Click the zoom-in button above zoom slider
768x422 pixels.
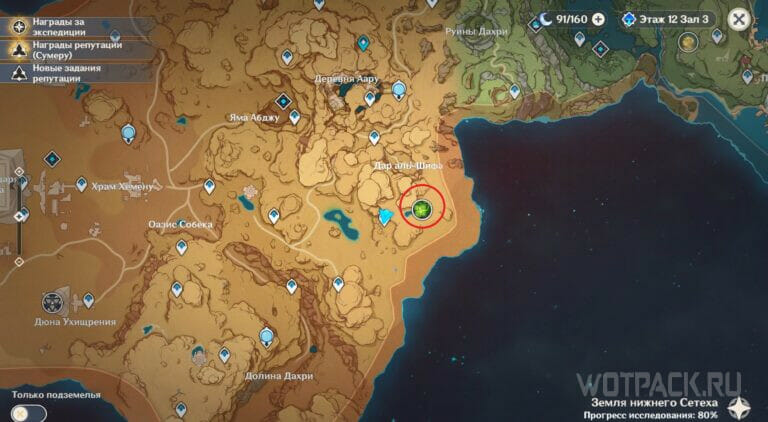(19, 171)
